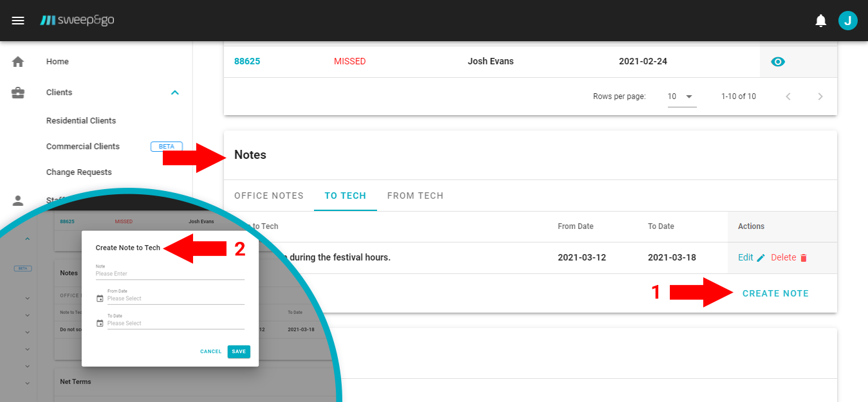This screenshot has height=402, width=868.
Task: Click the Create Note button
Action: pyautogui.click(x=775, y=293)
